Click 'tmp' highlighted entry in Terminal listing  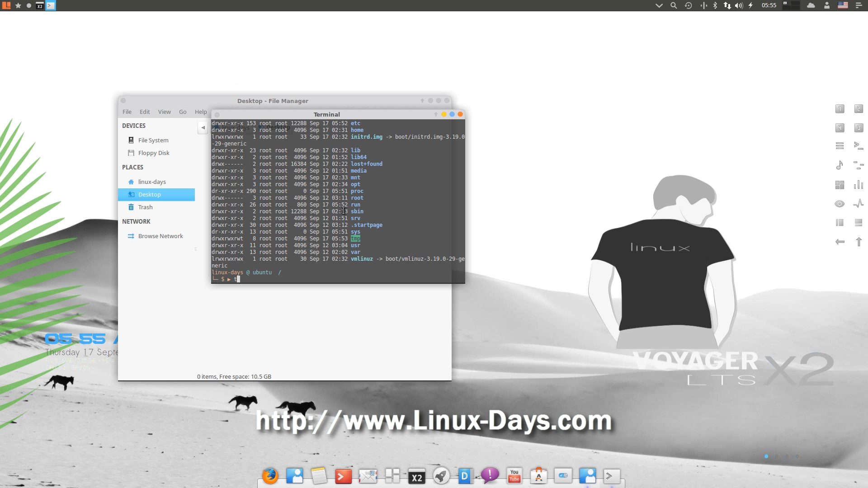[x=355, y=239]
